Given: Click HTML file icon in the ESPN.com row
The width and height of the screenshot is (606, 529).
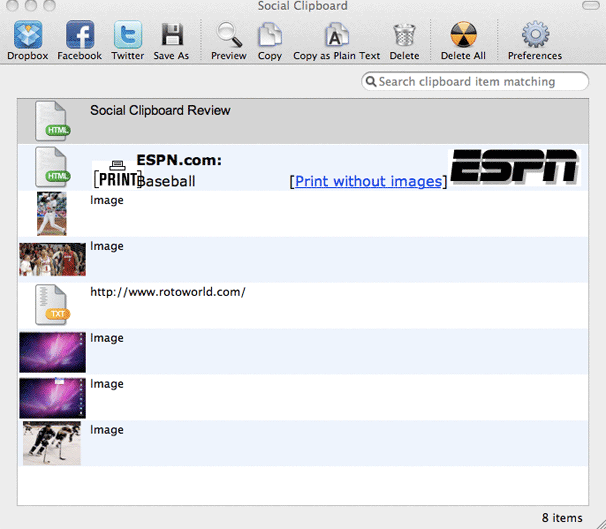Looking at the screenshot, I should tap(53, 167).
